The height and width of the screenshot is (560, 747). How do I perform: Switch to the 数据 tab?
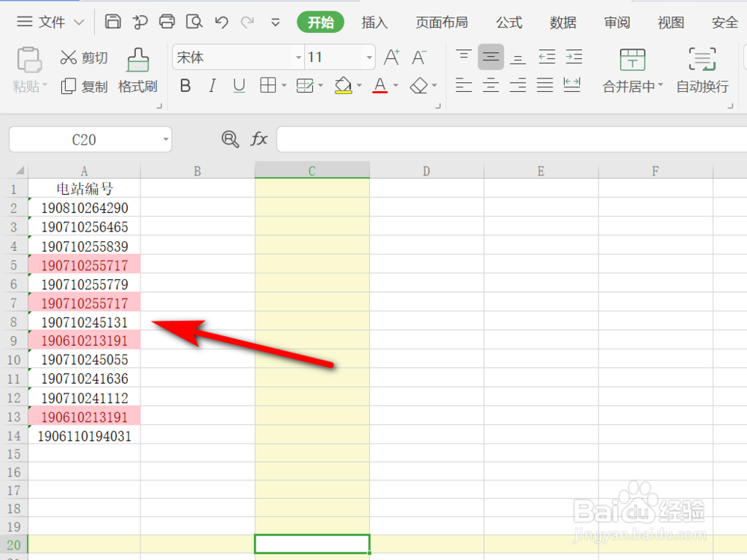click(563, 22)
